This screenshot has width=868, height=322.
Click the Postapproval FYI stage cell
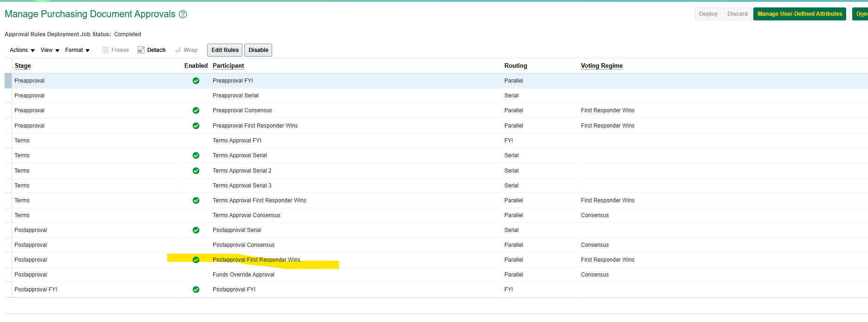point(36,290)
